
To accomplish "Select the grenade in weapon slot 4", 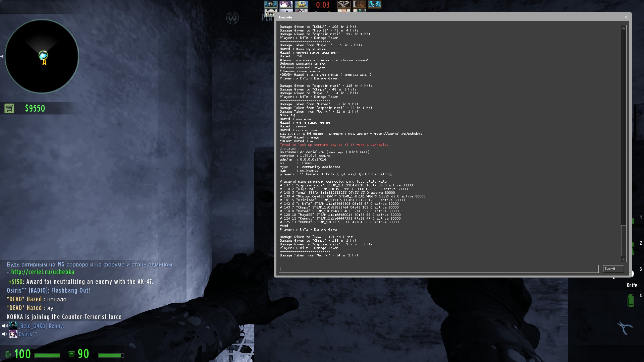I will (x=631, y=300).
